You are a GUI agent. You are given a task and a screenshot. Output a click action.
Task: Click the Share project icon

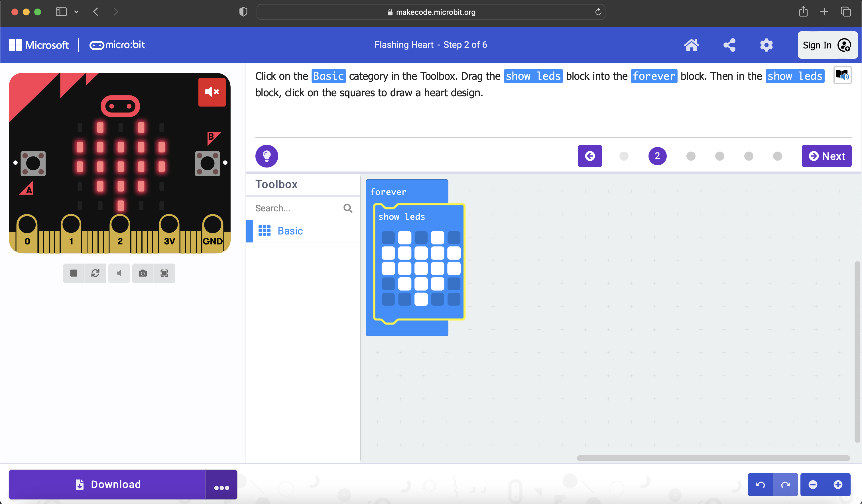[x=729, y=45]
